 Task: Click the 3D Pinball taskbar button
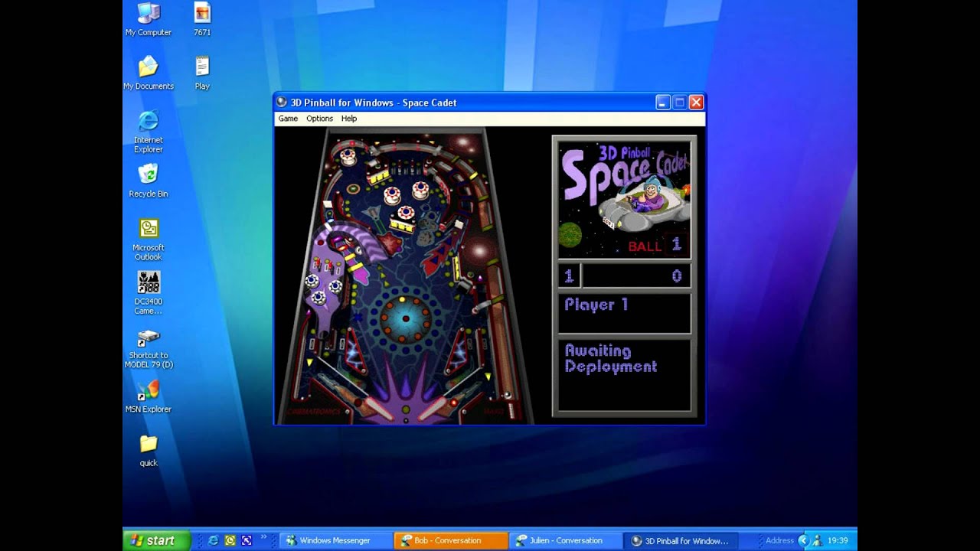tap(681, 540)
